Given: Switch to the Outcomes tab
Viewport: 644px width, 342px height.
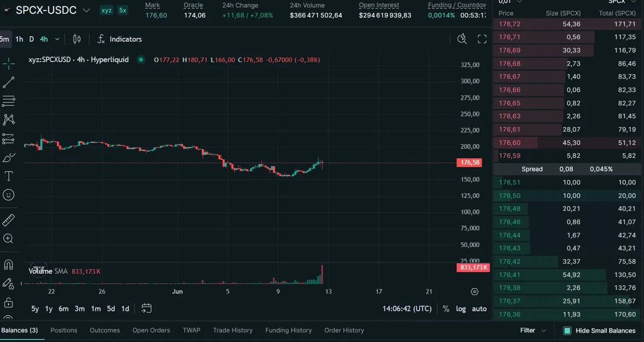Looking at the screenshot, I should (105, 330).
